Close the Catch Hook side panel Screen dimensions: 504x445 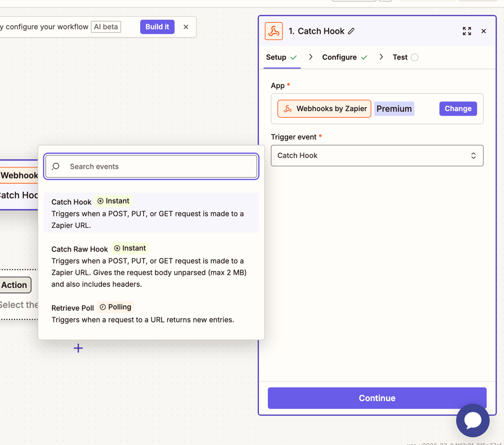click(x=483, y=31)
